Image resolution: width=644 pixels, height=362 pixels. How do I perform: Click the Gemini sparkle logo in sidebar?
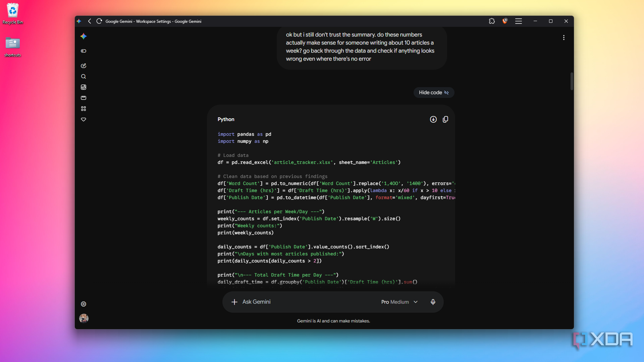pos(84,36)
